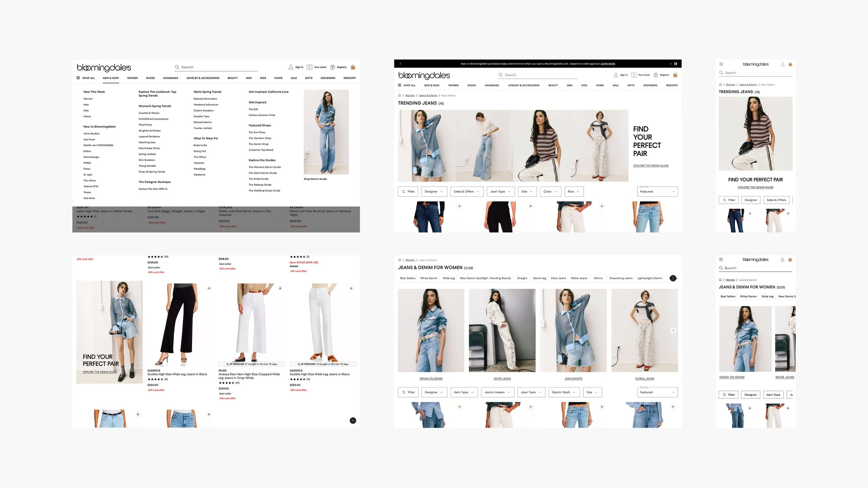Expand the Color filter dropdown

(550, 192)
